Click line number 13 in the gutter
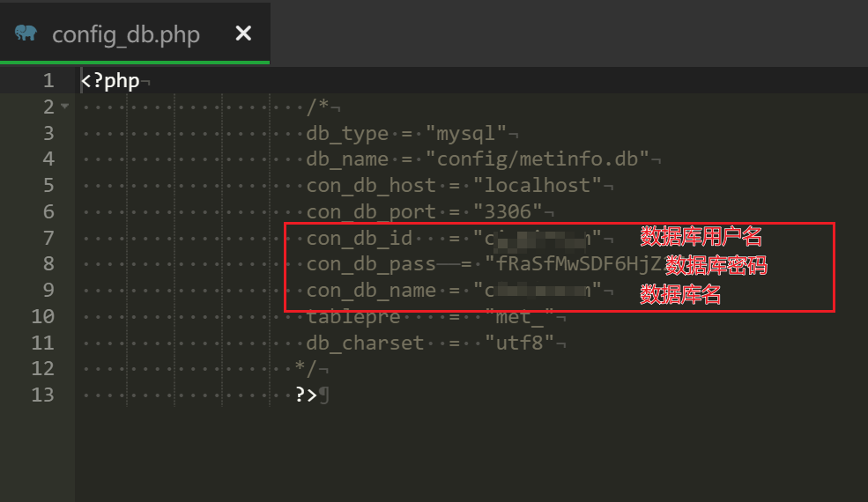This screenshot has height=502, width=868. tap(42, 394)
